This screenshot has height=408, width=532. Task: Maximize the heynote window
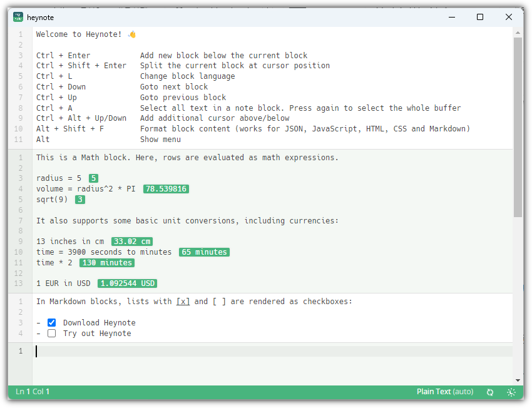[480, 17]
